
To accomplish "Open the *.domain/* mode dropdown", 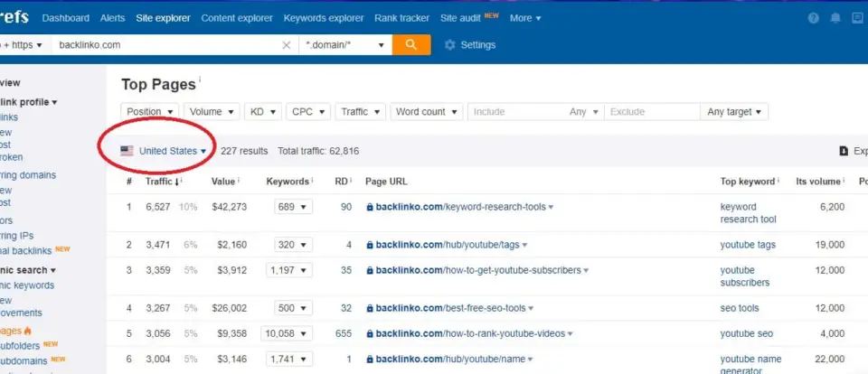I will (345, 45).
